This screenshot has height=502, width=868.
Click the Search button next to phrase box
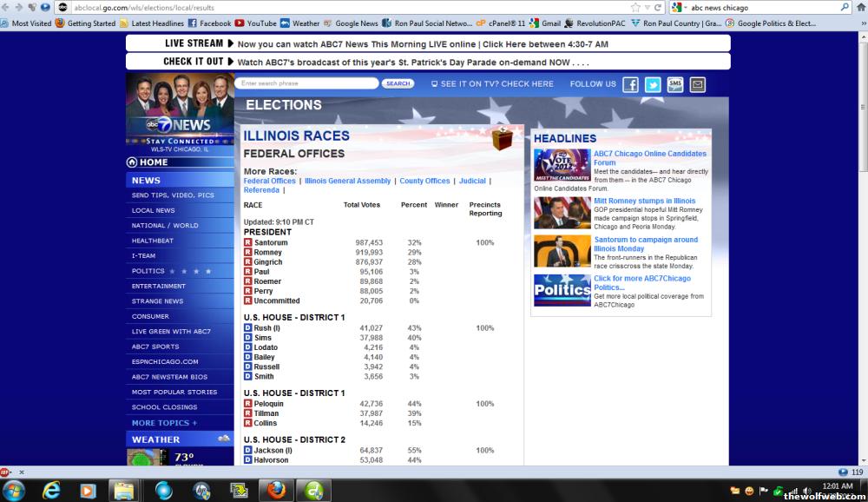click(398, 84)
